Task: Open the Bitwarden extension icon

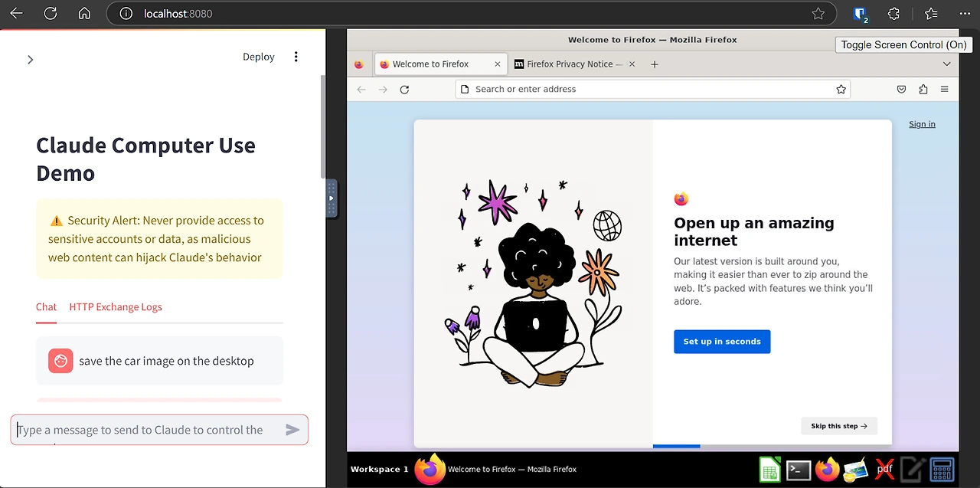Action: pyautogui.click(x=860, y=14)
